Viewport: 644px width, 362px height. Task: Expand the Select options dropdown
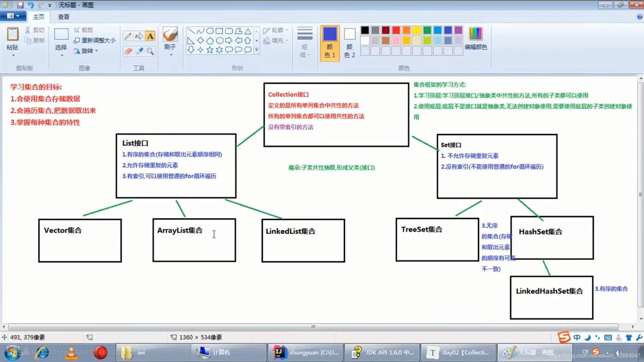pyautogui.click(x=62, y=55)
